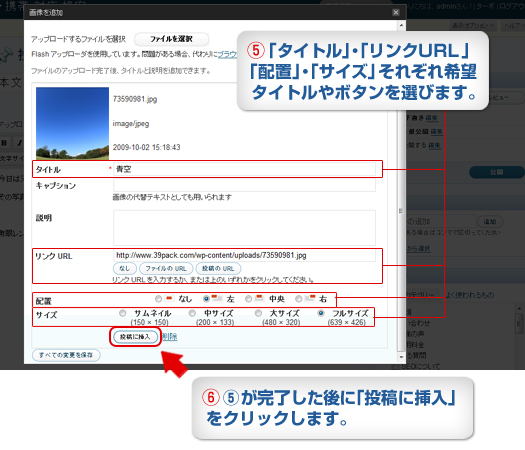This screenshot has height=450, width=525.
Task: Click the 2009-10-02 15:18:43 date text
Action: [147, 147]
